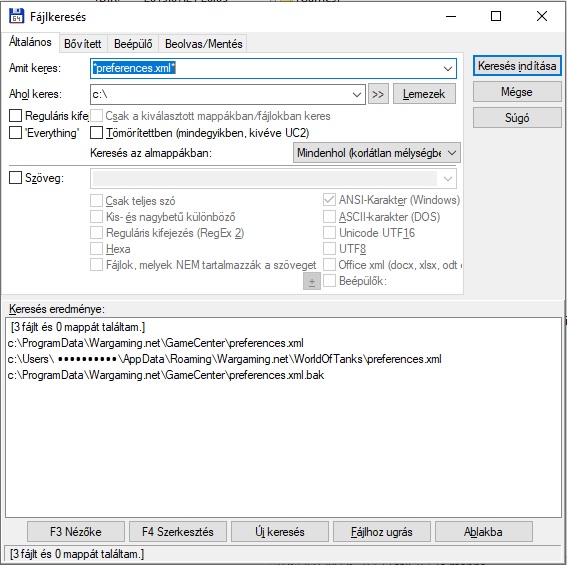This screenshot has width=568, height=565.
Task: Go to the Beolvas/Mentés tab
Action: tap(203, 44)
